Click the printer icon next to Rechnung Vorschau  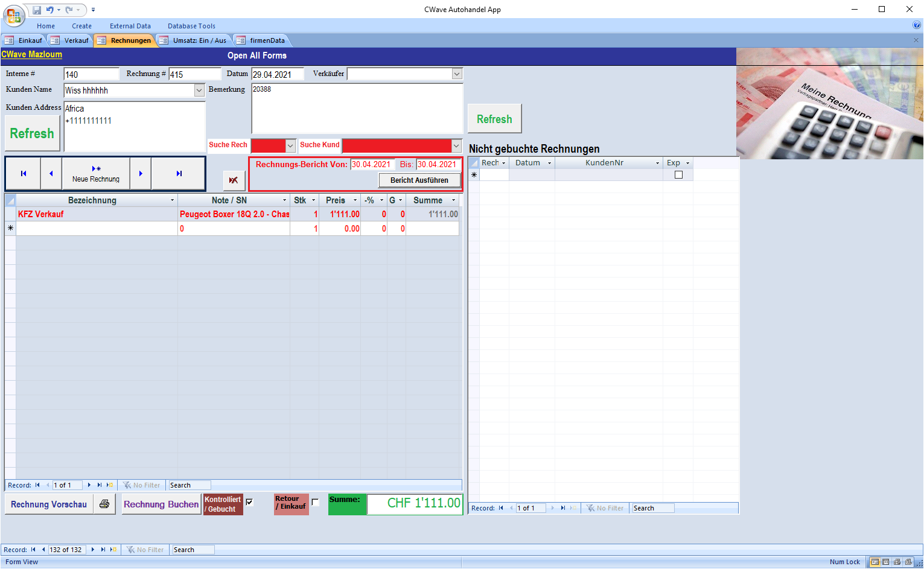click(x=104, y=504)
